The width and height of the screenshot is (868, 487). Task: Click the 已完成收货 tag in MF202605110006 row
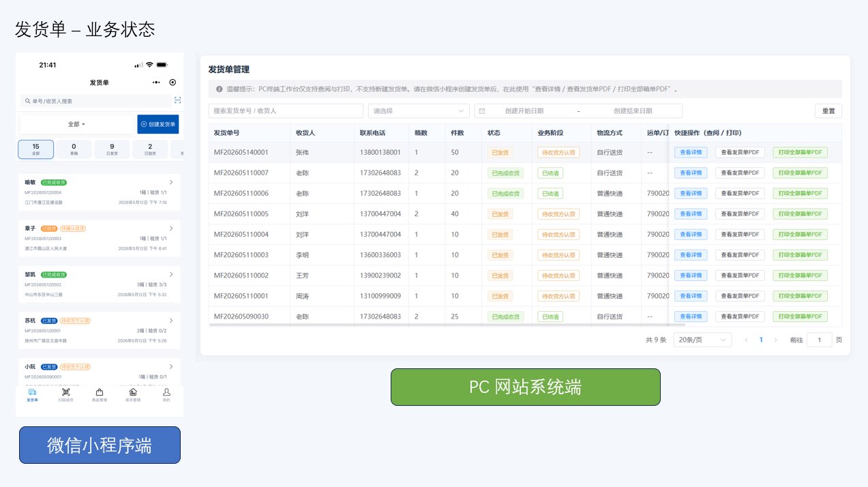tap(505, 194)
